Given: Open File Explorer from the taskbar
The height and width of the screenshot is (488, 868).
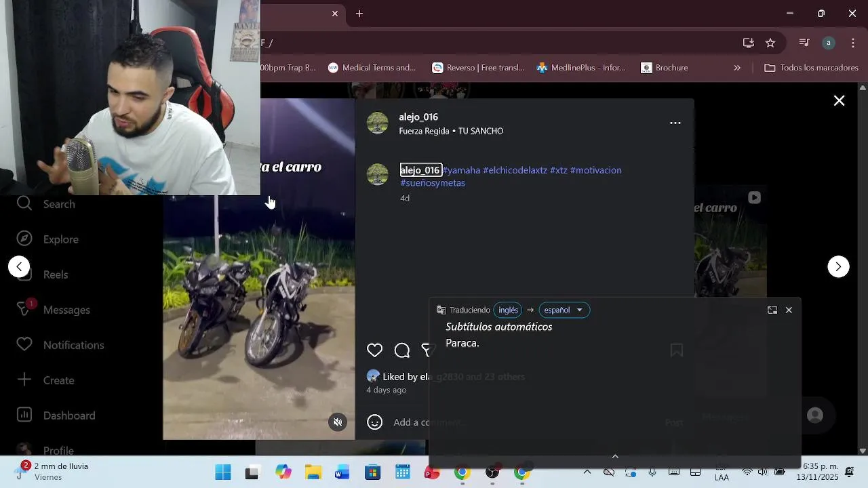Looking at the screenshot, I should pyautogui.click(x=313, y=472).
